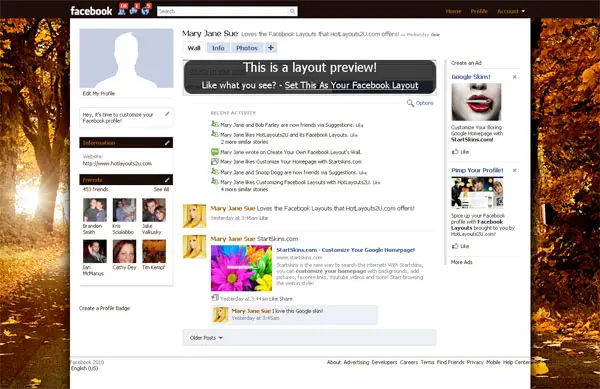Open Brandon Smith's friend thumbnail
Image resolution: width=600 pixels, height=389 pixels.
coord(95,210)
